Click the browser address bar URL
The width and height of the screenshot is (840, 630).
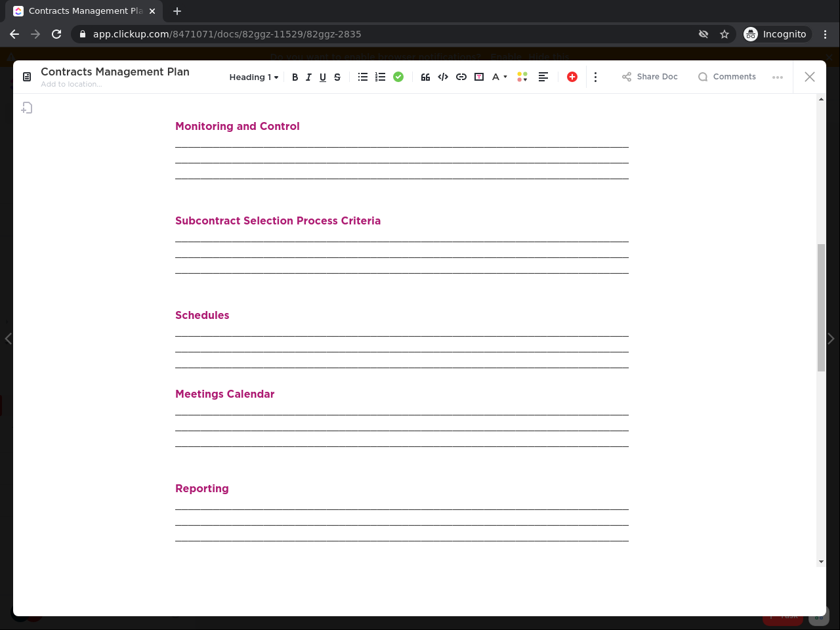pyautogui.click(x=227, y=34)
